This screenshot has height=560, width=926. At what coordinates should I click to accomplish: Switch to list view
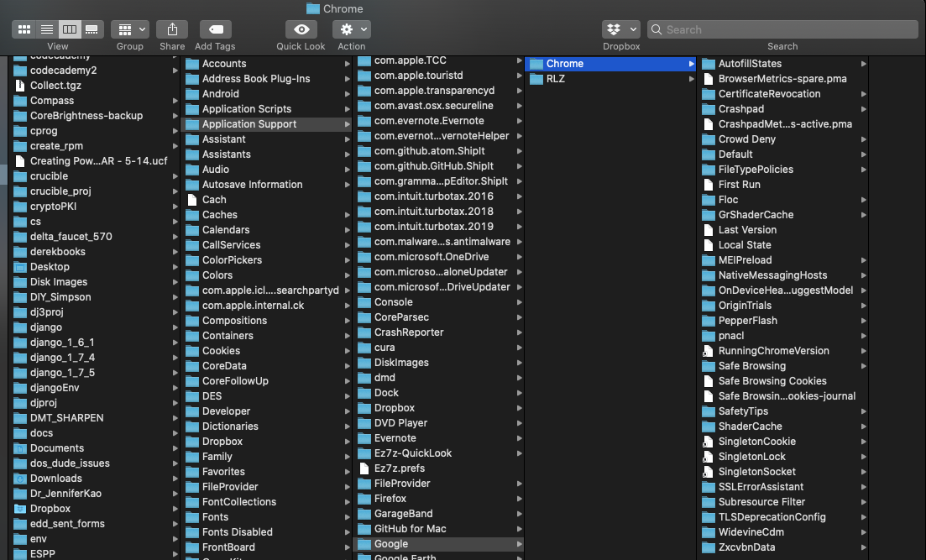pyautogui.click(x=47, y=29)
